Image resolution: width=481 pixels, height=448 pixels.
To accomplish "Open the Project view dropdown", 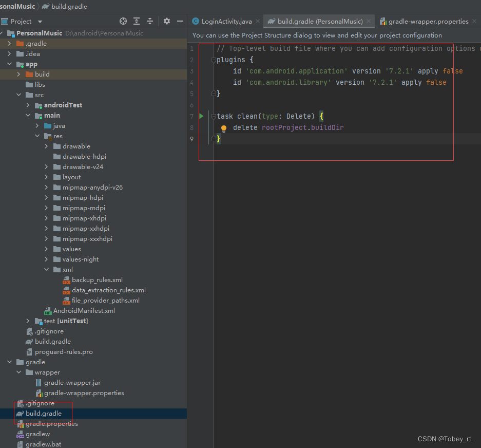I will (40, 22).
